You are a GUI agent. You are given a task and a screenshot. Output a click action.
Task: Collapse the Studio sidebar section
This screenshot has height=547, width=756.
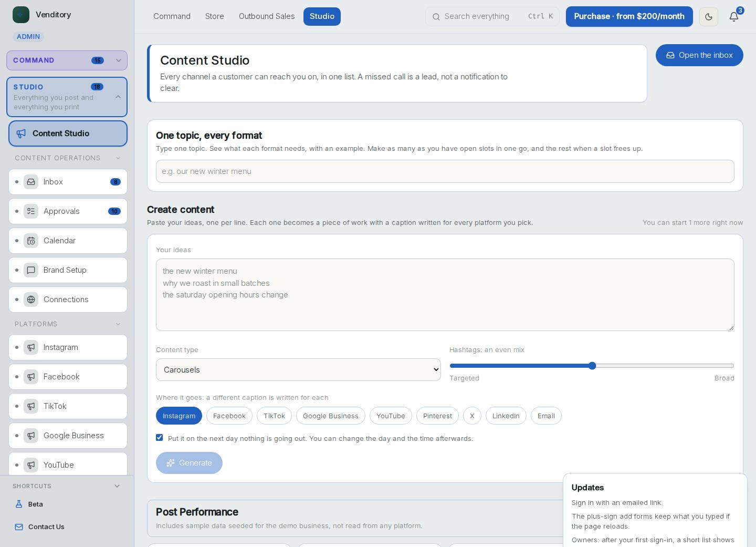[x=67, y=97]
